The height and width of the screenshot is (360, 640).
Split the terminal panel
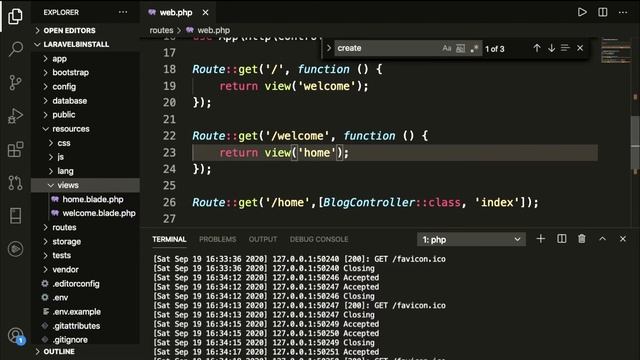pyautogui.click(x=562, y=239)
